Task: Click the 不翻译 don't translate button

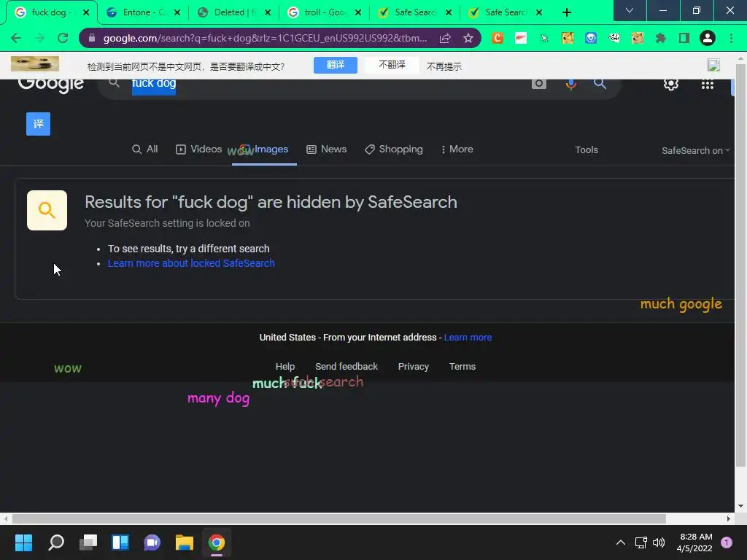Action: pyautogui.click(x=392, y=65)
